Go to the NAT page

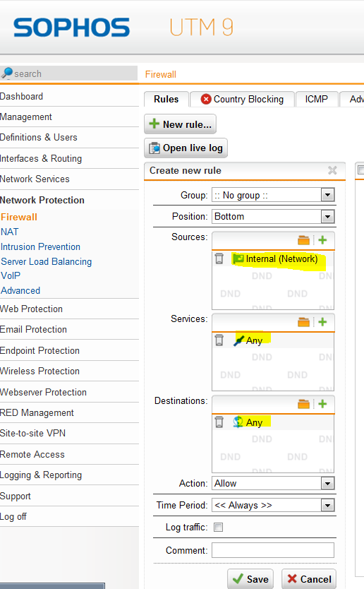pyautogui.click(x=10, y=232)
